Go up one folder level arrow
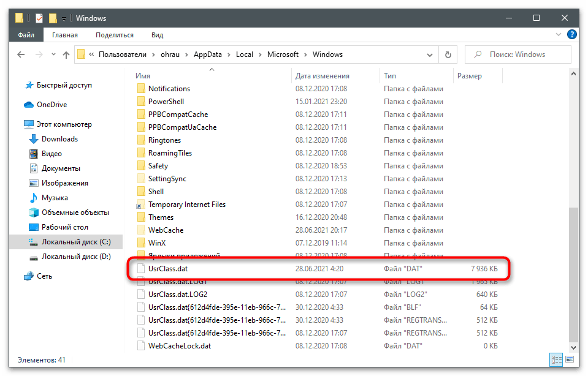The width and height of the screenshot is (588, 376). (66, 55)
